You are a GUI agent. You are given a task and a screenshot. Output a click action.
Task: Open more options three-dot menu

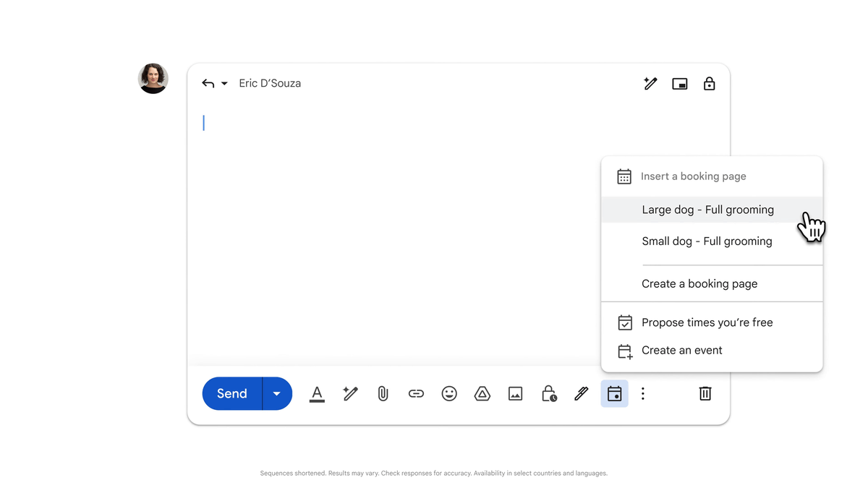[643, 394]
